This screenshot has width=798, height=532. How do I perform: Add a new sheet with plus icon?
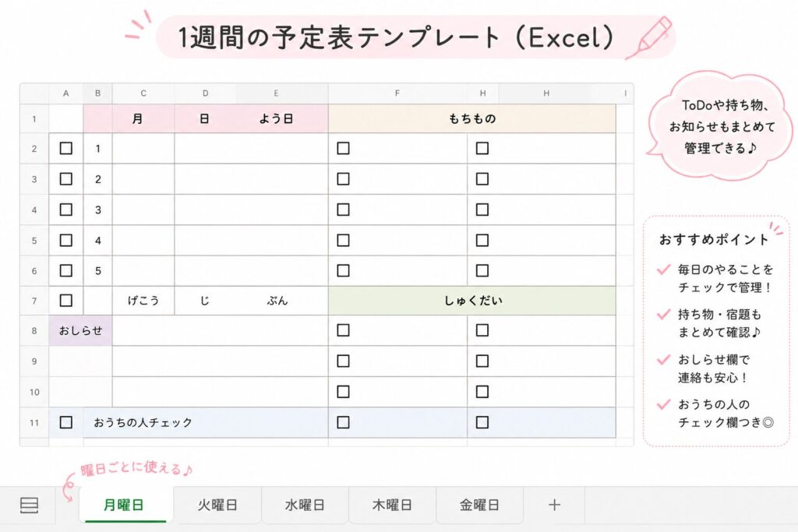(554, 505)
